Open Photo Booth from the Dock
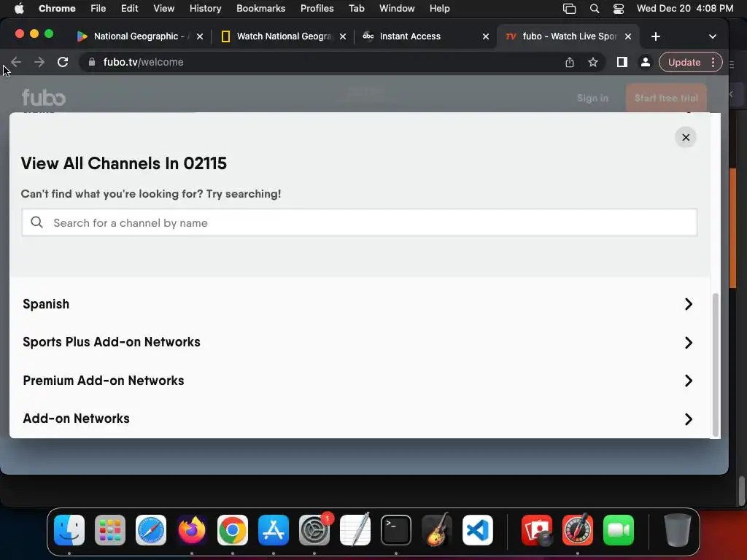 537,530
